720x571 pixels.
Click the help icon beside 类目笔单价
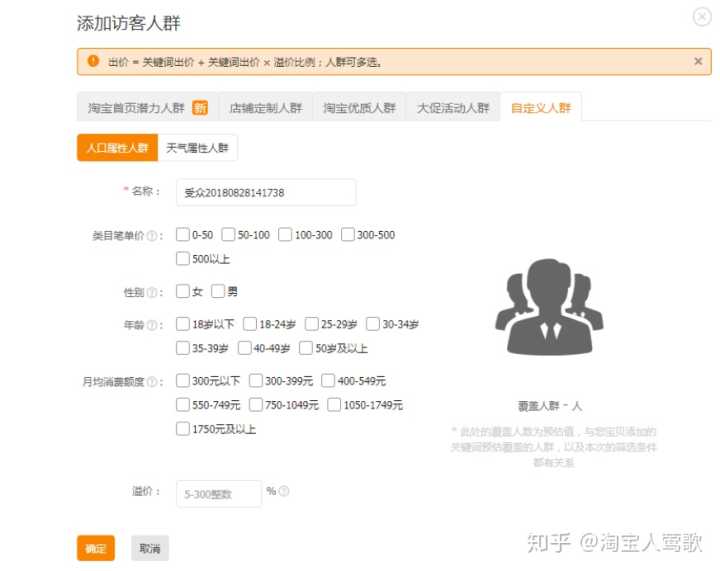point(152,236)
